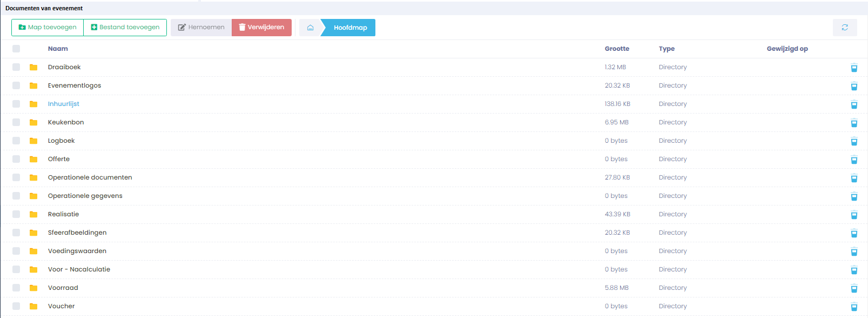
Task: Click the Voucher folder icon
Action: (x=33, y=306)
